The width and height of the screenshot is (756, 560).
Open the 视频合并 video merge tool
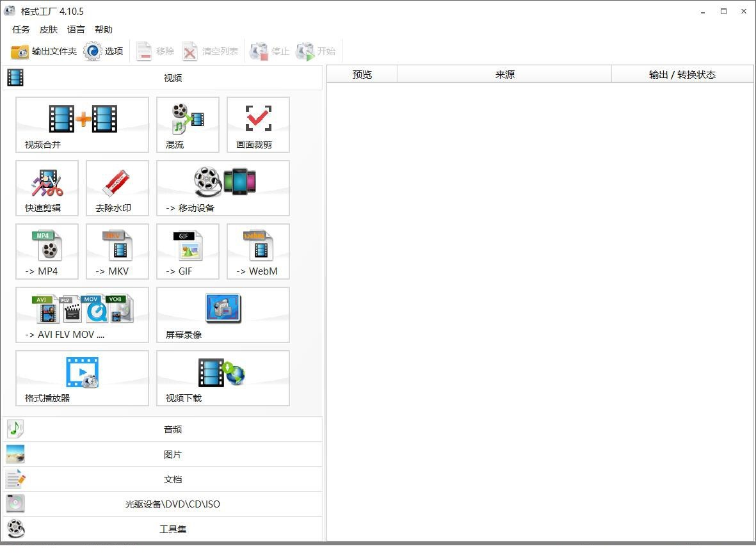[x=82, y=125]
